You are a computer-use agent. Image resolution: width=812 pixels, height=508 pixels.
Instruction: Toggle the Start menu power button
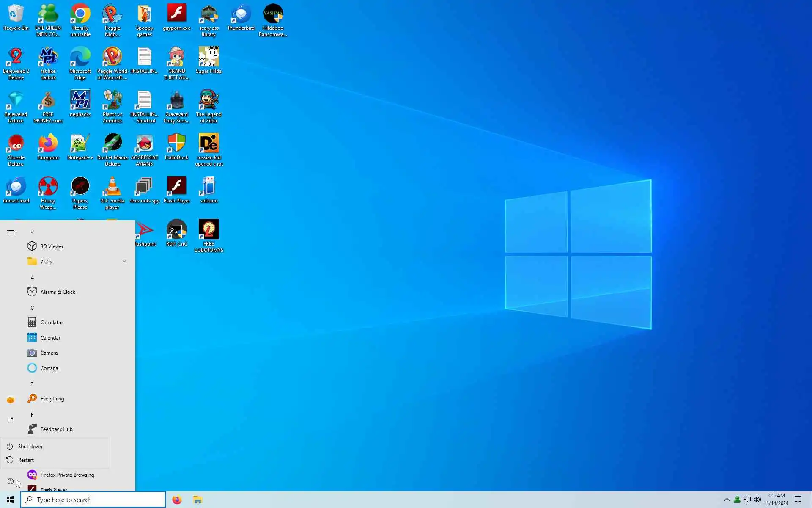11,481
